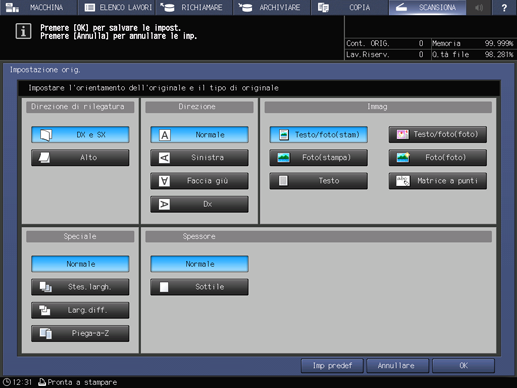
Task: Click the information icon beside the message
Action: click(x=23, y=31)
